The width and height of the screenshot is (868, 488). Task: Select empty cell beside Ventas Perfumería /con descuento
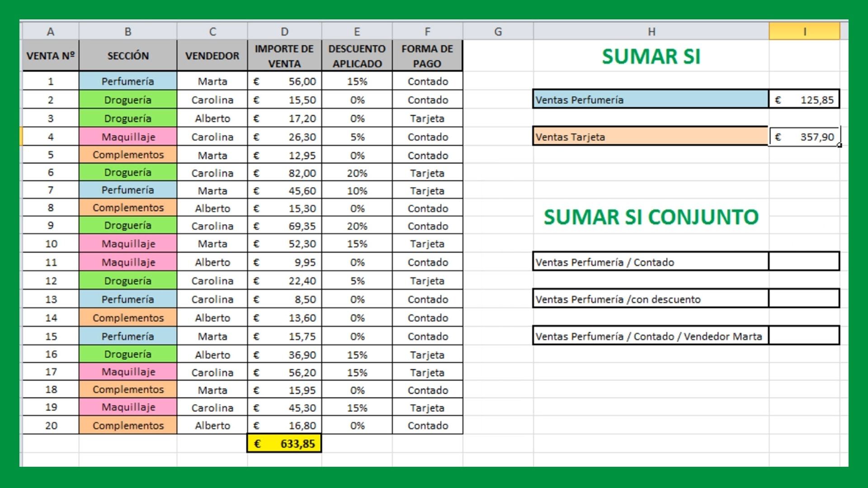(804, 299)
